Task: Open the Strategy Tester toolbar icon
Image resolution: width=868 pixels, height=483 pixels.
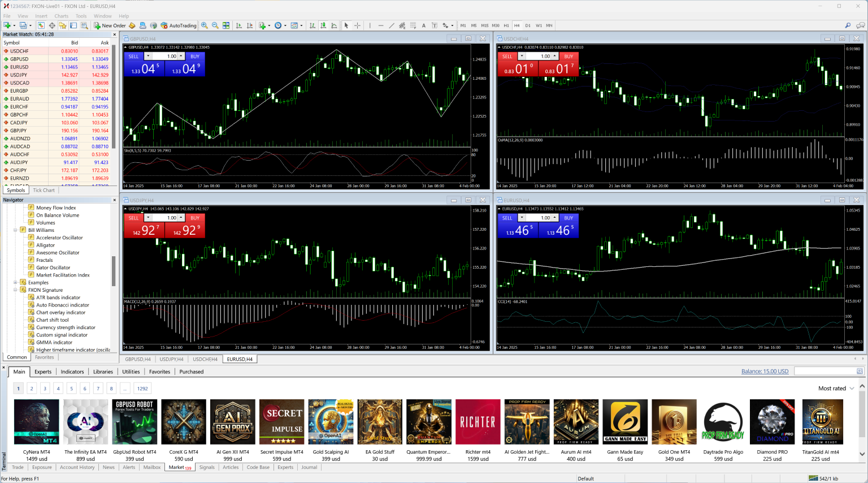Action: [x=84, y=25]
